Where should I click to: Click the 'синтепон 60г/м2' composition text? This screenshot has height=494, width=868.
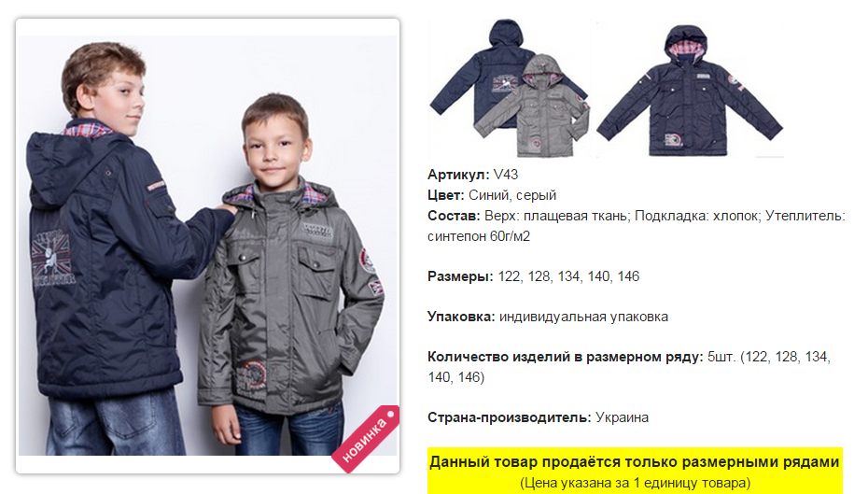pos(479,236)
